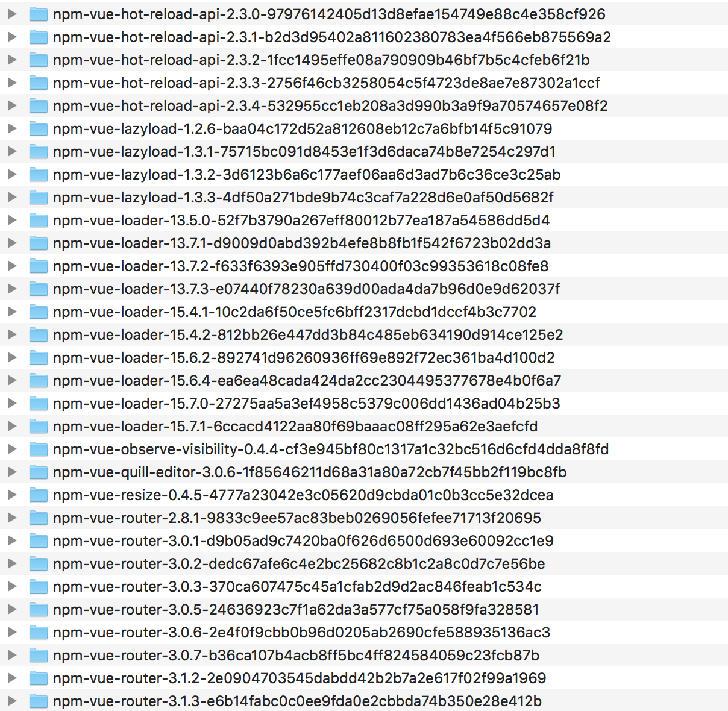The height and width of the screenshot is (711, 728).
Task: Click folder icon of npm-vue-quill-editor-3.0.6
Action: [x=39, y=472]
